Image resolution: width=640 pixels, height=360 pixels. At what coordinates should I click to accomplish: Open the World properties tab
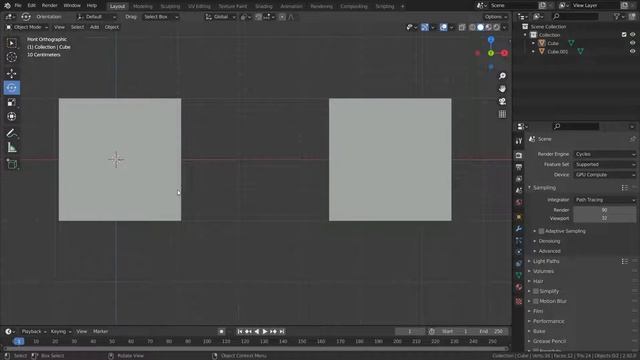[x=519, y=202]
